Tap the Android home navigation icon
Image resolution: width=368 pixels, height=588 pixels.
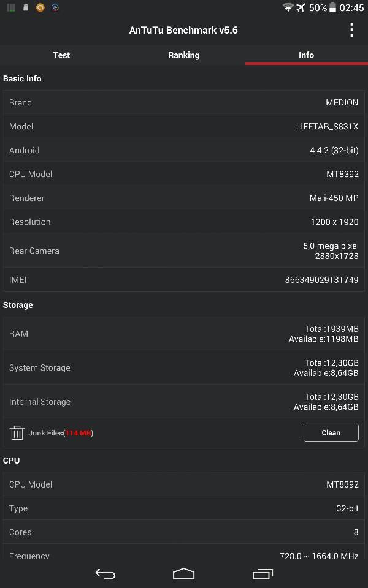point(183,574)
